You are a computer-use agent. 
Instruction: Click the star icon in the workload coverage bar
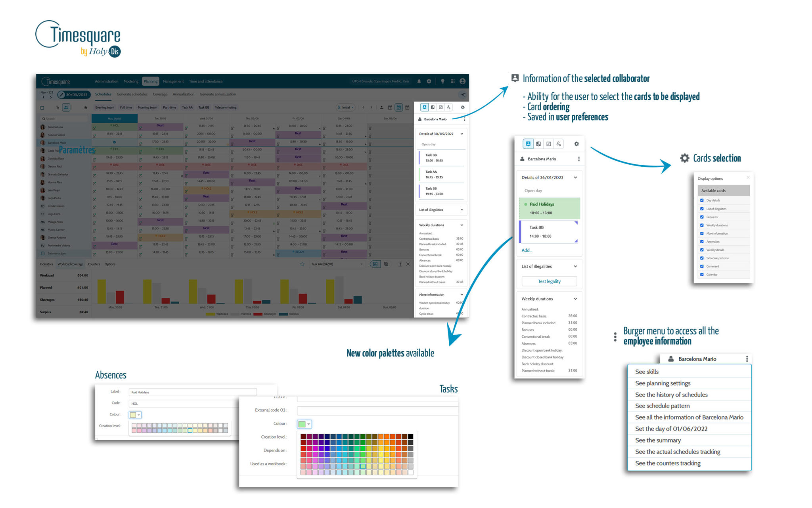tap(302, 264)
